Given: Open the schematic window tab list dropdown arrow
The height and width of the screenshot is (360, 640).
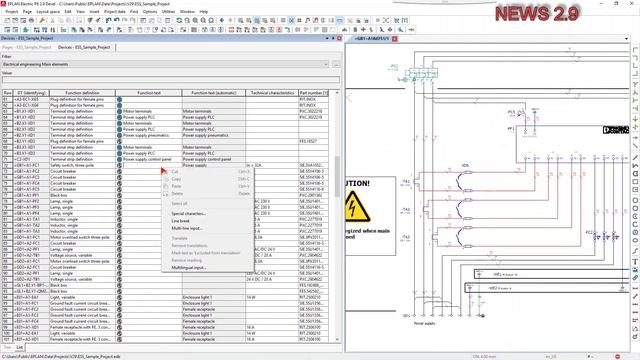Looking at the screenshot, I should click(x=627, y=39).
